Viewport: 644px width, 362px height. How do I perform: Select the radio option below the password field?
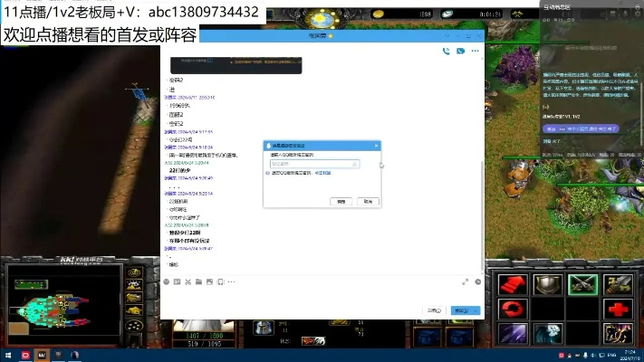(268, 173)
